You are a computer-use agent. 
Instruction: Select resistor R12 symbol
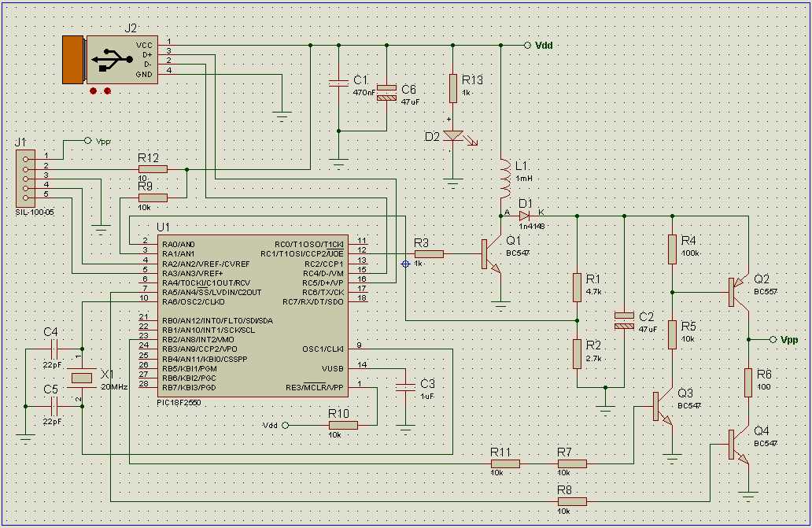[x=153, y=169]
